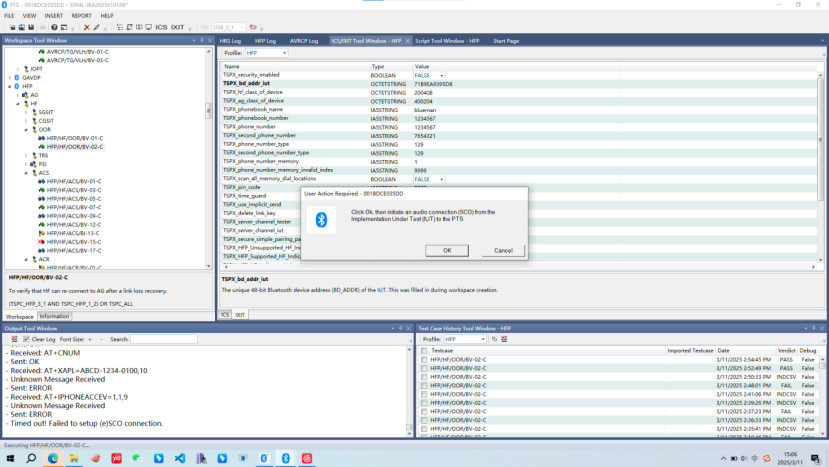Open the Start Page tab
Viewport: 829px width, 467px height.
(x=506, y=41)
